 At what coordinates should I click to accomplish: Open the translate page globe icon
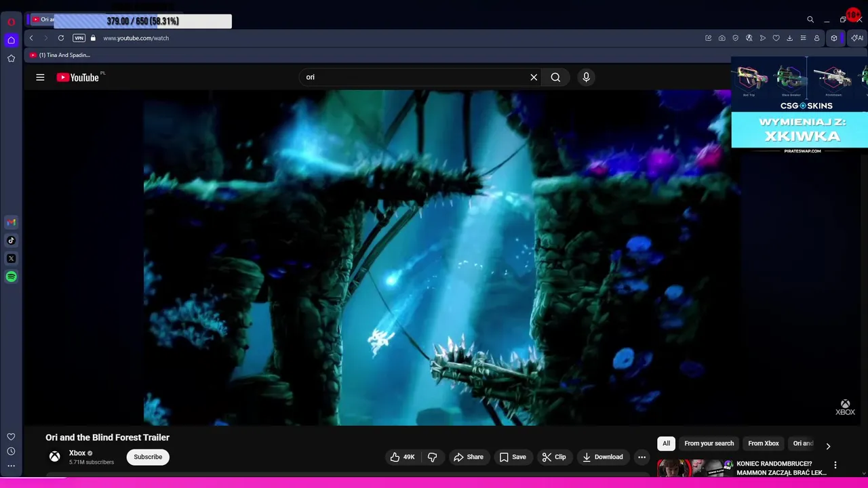tap(749, 38)
